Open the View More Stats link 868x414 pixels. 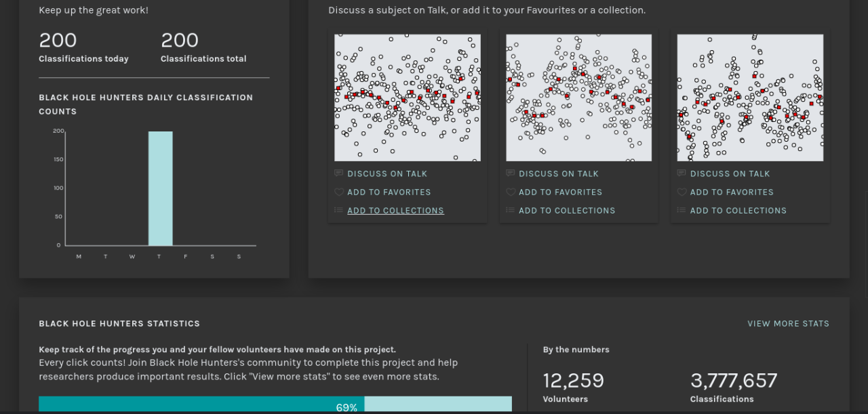pyautogui.click(x=789, y=323)
